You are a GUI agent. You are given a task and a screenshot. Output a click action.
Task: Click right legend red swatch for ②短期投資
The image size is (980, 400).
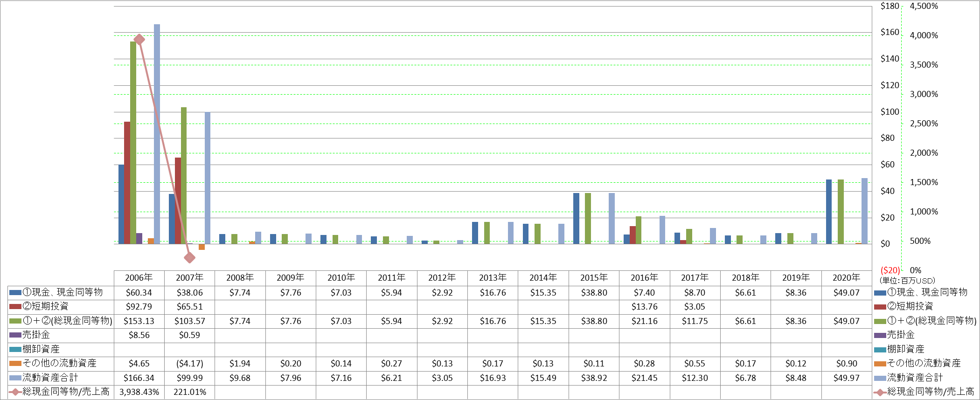[x=880, y=307]
